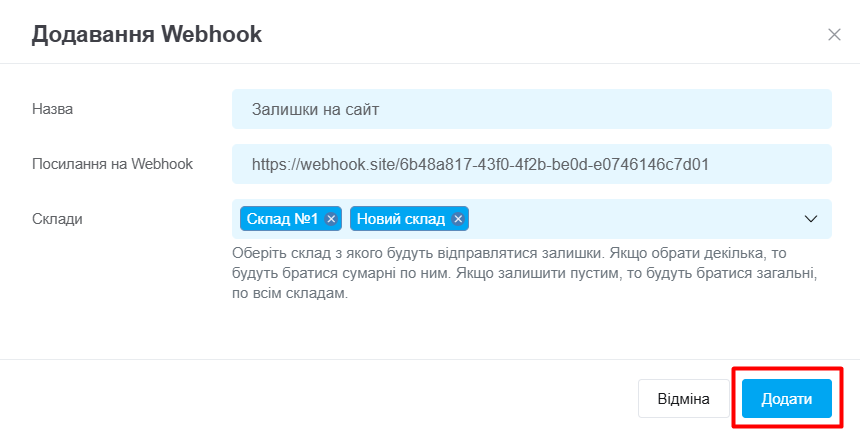Focus the Назва field with Залишки на сайт
Viewport: 860px width, 433px height.
(531, 109)
